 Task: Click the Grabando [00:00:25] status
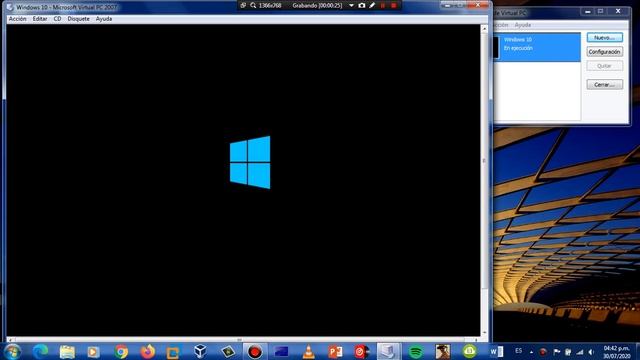click(x=317, y=5)
